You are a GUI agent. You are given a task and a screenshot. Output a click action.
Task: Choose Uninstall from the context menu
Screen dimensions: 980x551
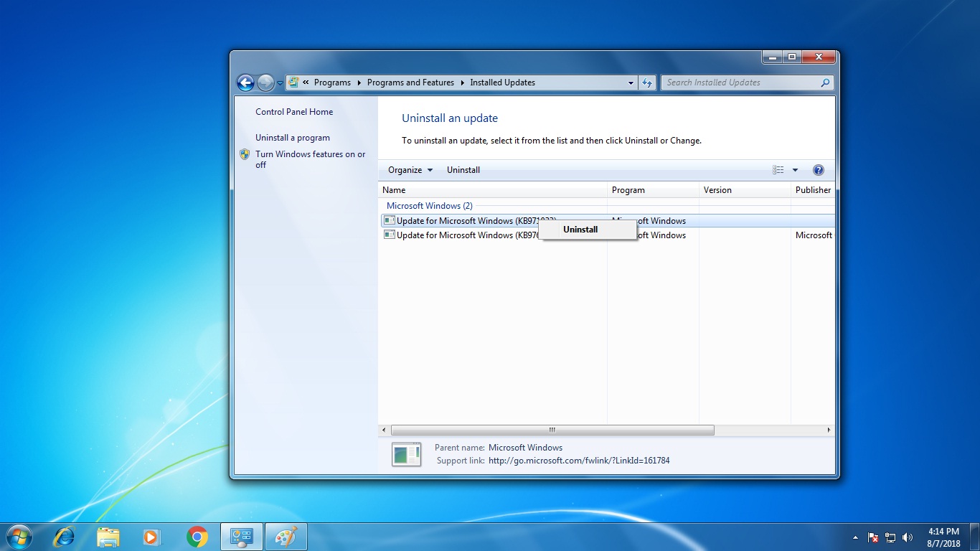click(x=580, y=229)
